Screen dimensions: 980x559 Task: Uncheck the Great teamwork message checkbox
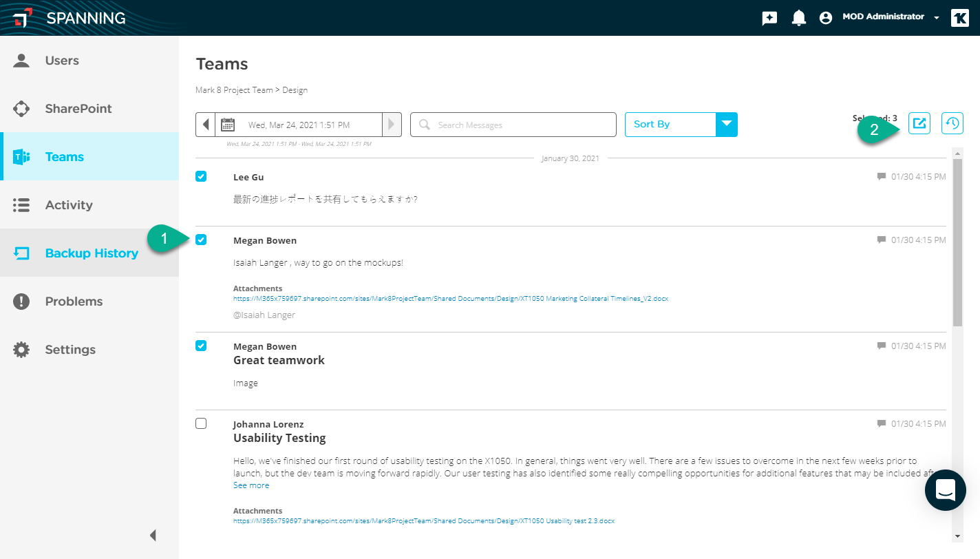point(201,346)
